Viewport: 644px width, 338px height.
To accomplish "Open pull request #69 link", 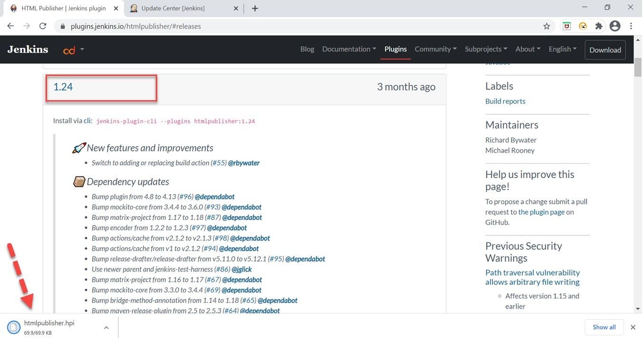I will point(212,290).
